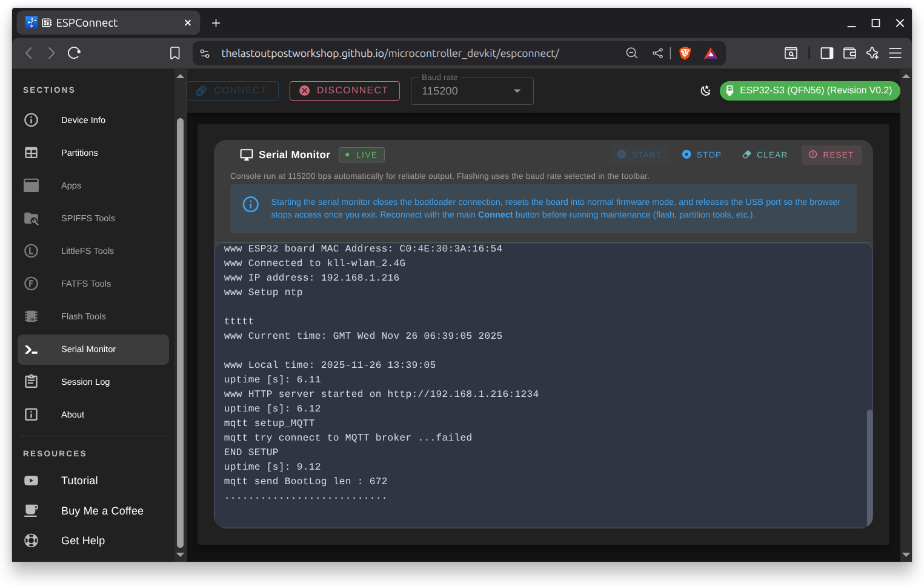Image resolution: width=924 pixels, height=586 pixels.
Task: View site information in address bar
Action: (x=205, y=53)
